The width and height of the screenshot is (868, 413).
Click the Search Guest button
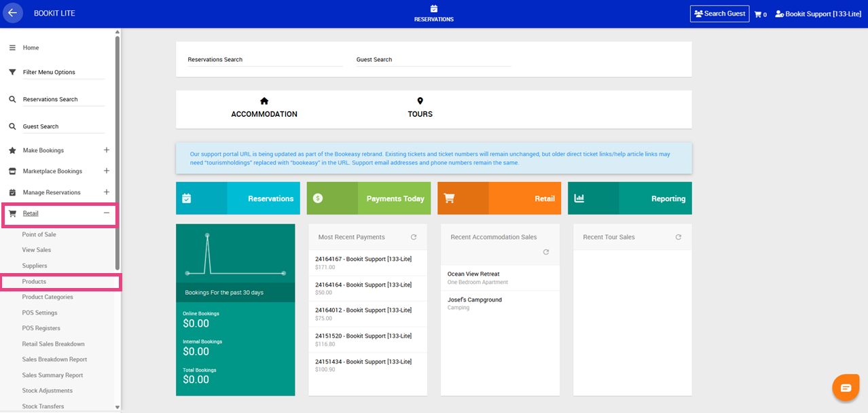pyautogui.click(x=719, y=14)
